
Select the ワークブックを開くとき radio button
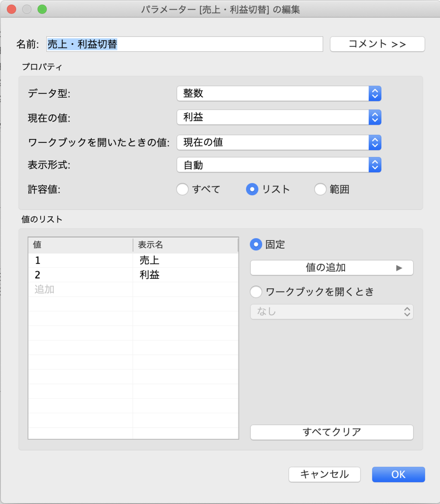(x=256, y=292)
